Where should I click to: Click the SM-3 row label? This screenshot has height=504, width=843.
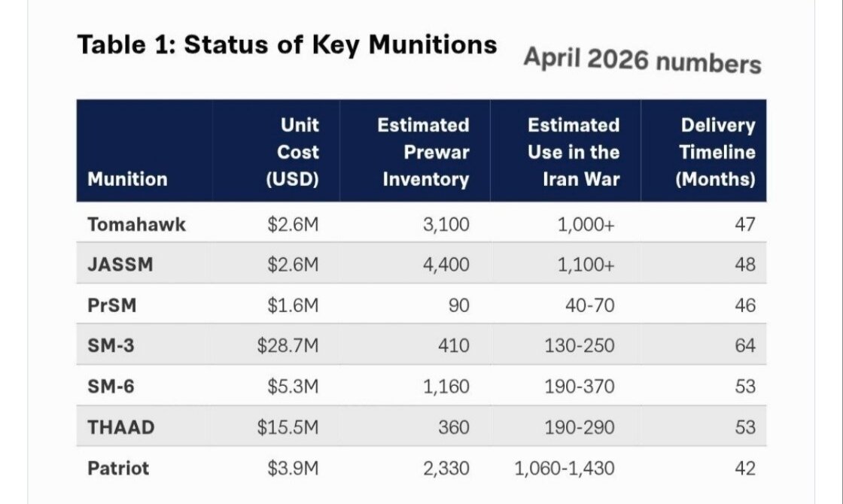click(x=111, y=345)
